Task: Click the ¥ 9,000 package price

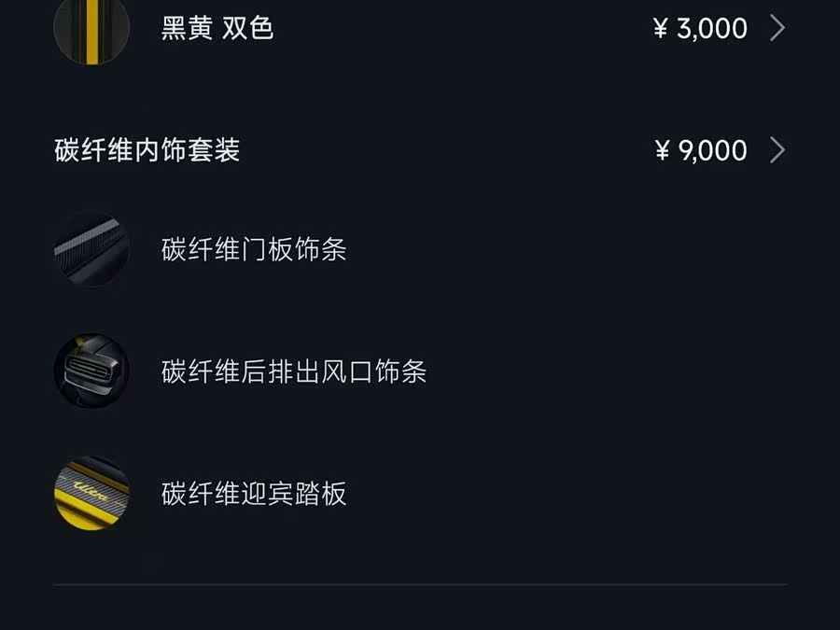Action: point(700,150)
